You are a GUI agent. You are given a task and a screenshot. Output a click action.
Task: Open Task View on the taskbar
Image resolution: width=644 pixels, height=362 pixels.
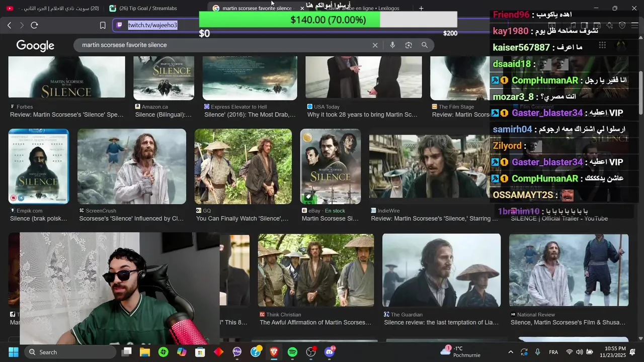[x=127, y=352]
